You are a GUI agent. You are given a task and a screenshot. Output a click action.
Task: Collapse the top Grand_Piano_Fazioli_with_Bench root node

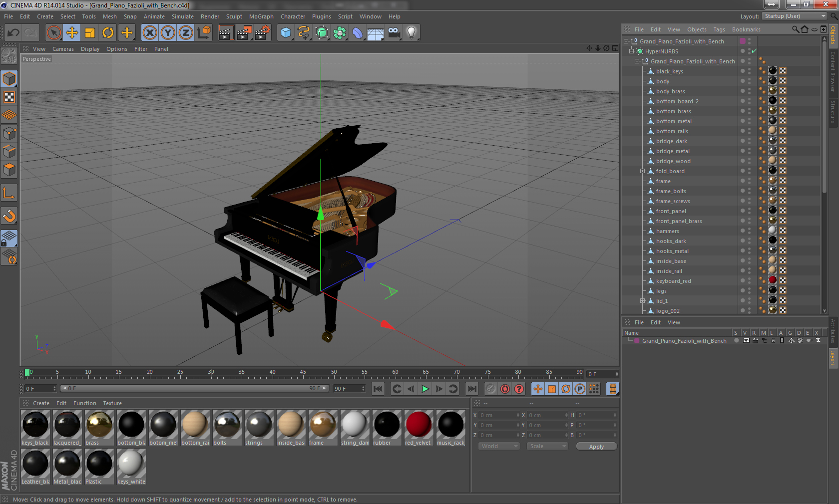coord(626,41)
